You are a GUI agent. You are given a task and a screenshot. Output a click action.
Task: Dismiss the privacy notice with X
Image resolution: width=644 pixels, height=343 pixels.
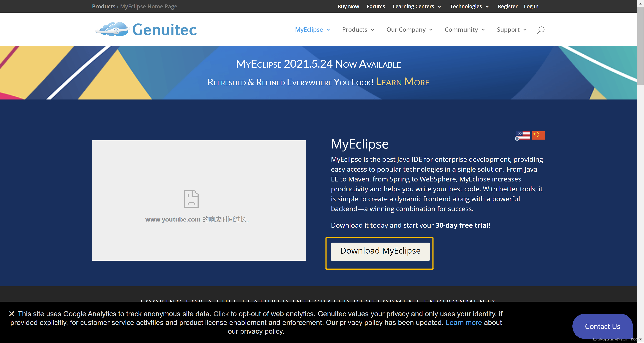pos(12,314)
